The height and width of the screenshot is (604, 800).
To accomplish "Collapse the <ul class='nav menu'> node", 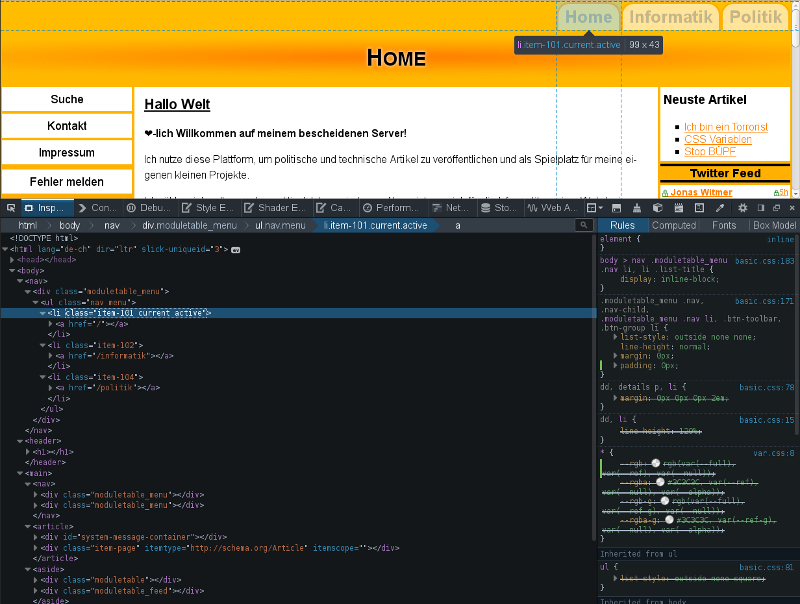I will (x=33, y=302).
